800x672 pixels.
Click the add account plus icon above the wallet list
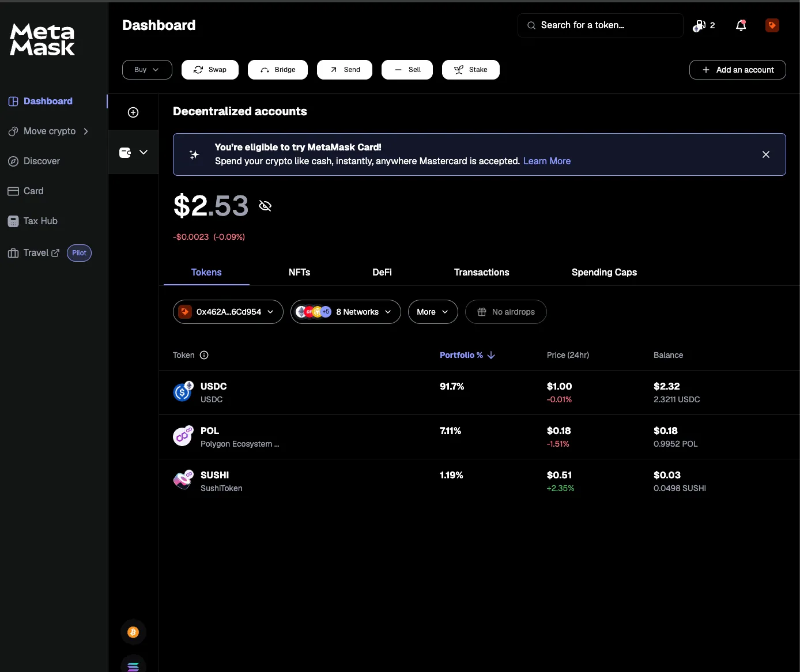133,112
